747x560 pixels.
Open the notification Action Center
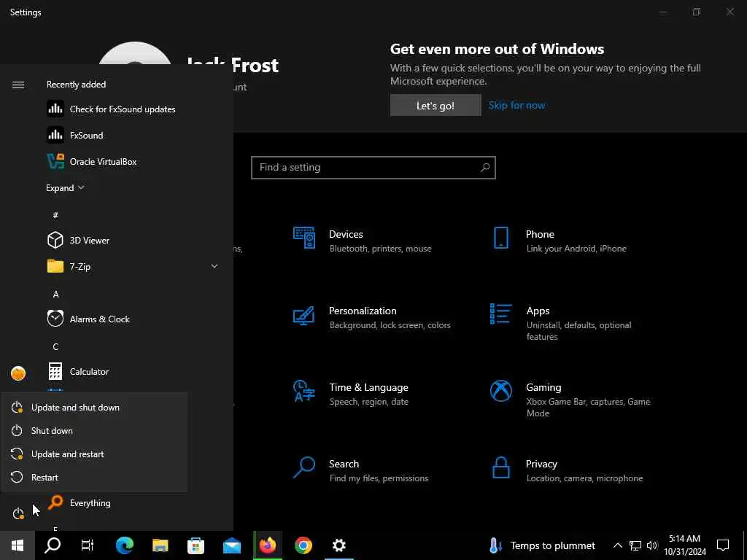[723, 545]
